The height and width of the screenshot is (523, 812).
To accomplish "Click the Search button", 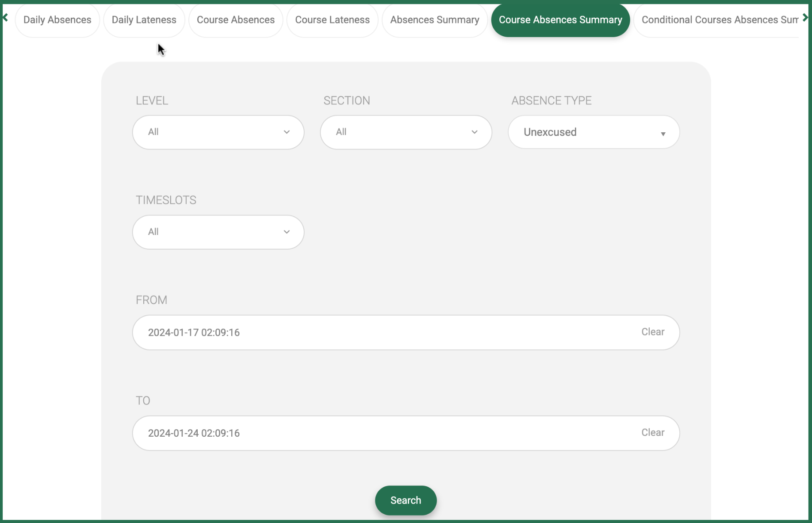I will [406, 500].
